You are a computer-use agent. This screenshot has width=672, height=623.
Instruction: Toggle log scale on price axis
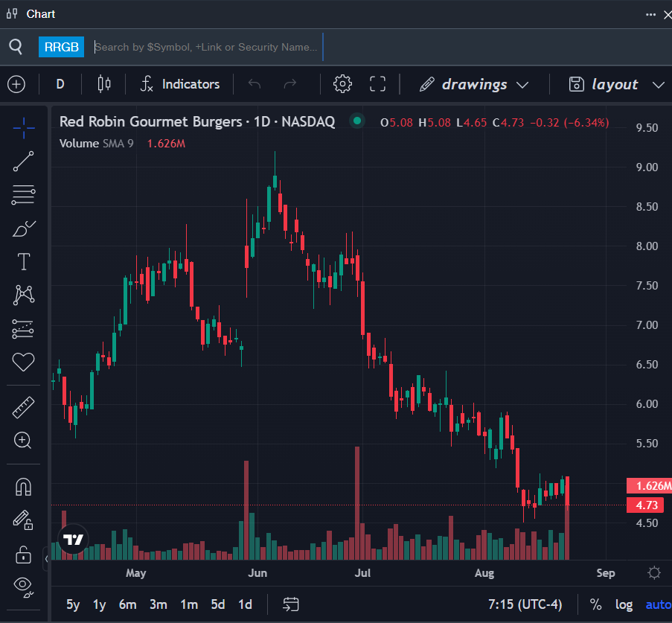click(624, 604)
